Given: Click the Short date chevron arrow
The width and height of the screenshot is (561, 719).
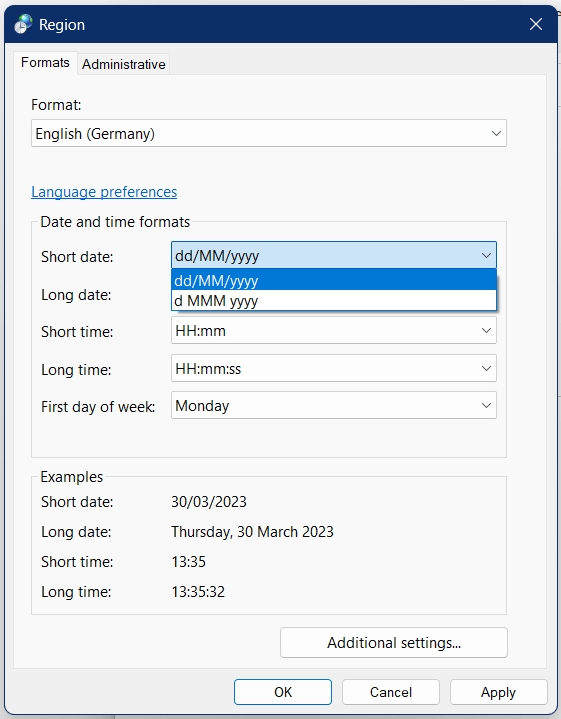Looking at the screenshot, I should [486, 255].
